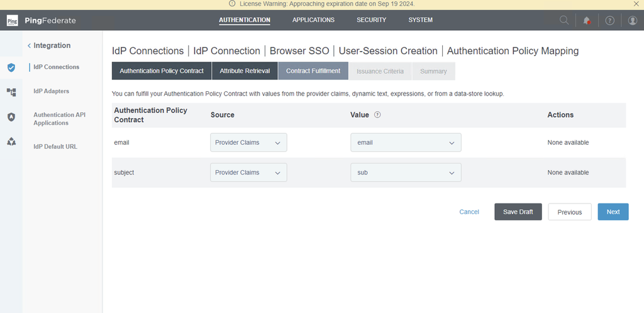644x313 pixels.
Task: Dismiss the license warning banner
Action: coord(636,4)
